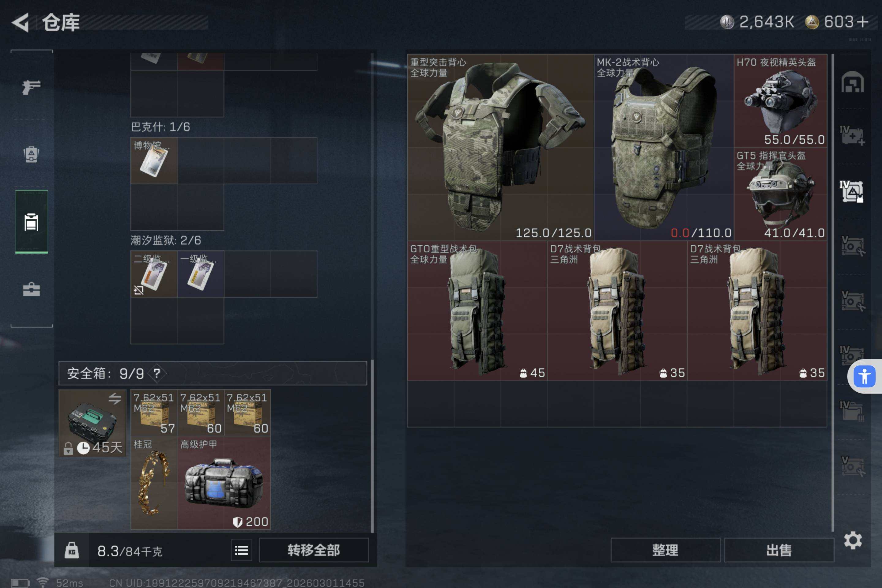Screen dimensions: 882x588
Task: Open the weapons category in sidebar
Action: pos(32,87)
